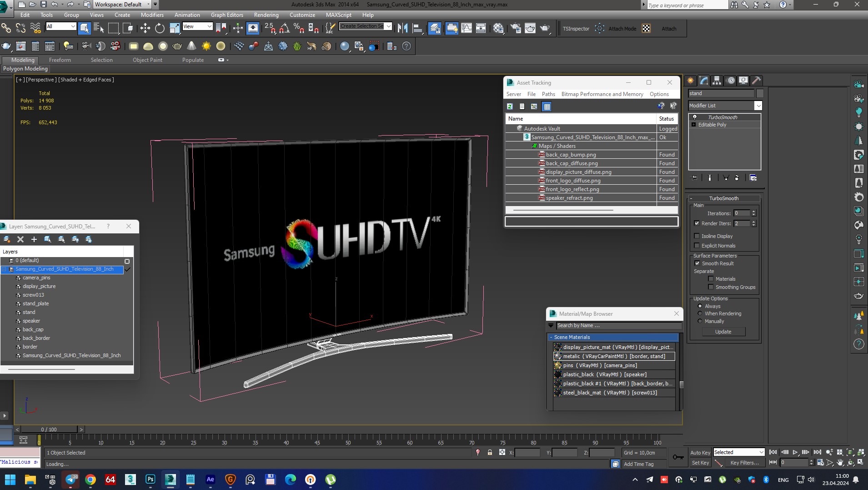Select the Select and Move tool

click(145, 28)
